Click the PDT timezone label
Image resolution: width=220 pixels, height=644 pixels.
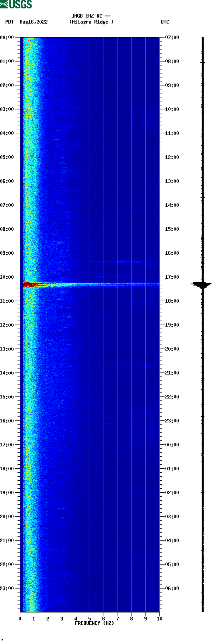[x=9, y=22]
